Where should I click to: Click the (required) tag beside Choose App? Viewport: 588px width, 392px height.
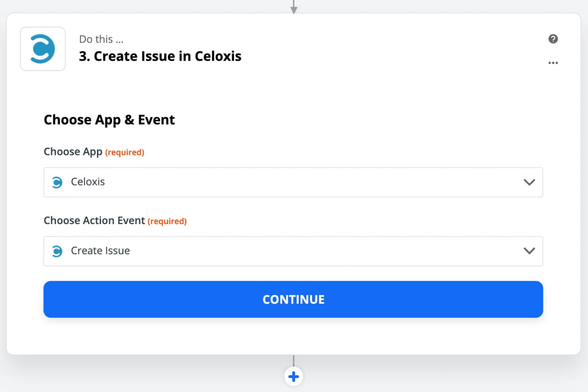point(125,152)
